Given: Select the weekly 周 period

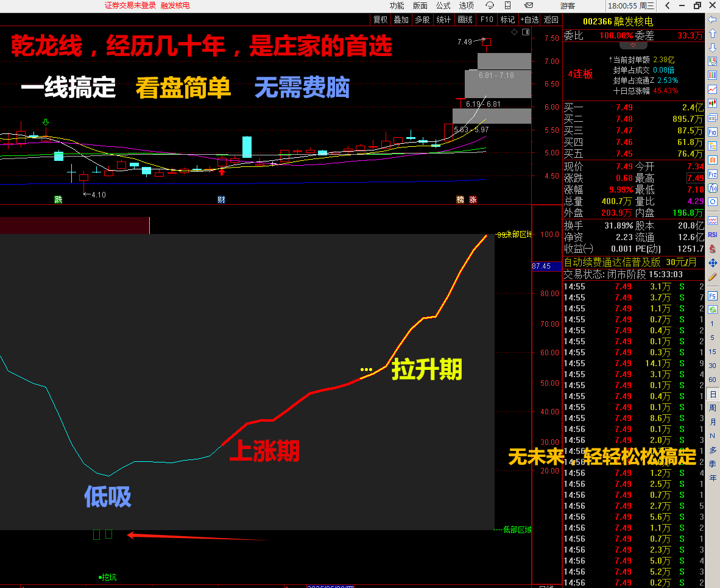Looking at the screenshot, I should [x=712, y=408].
